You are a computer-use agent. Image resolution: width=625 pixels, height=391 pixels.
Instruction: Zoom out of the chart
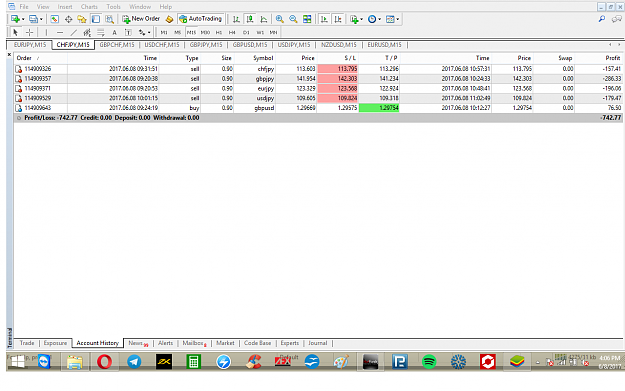coord(293,19)
